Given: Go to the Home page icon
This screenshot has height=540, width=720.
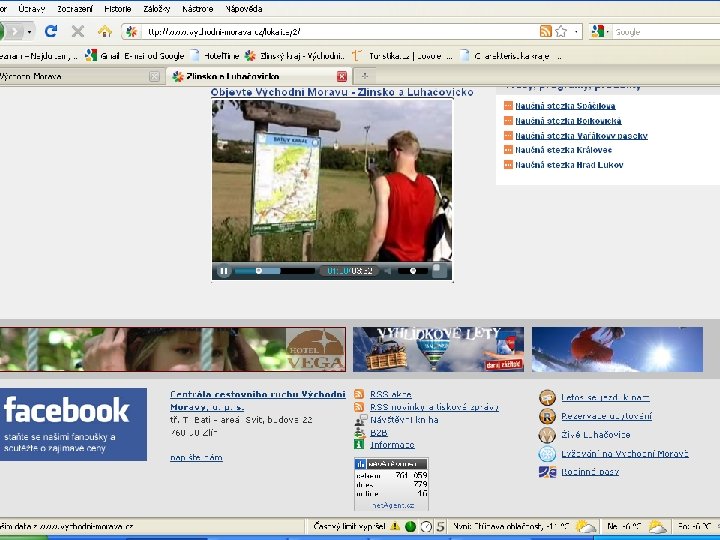Looking at the screenshot, I should point(105,31).
